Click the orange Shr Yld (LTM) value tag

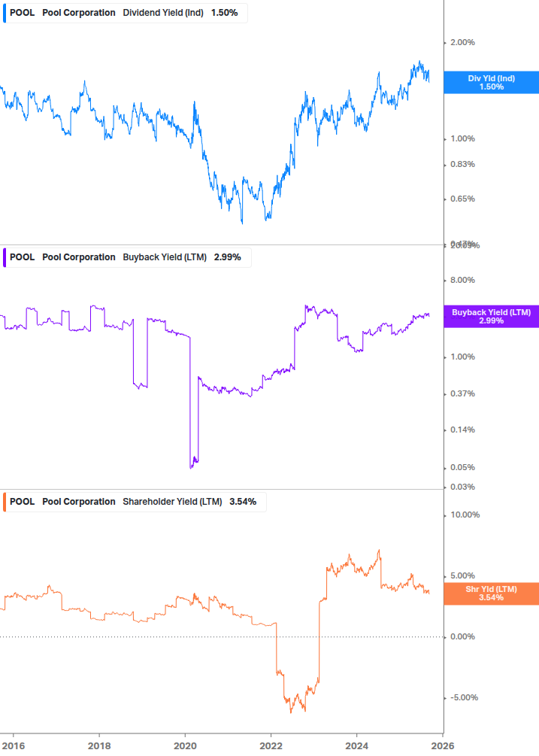(x=491, y=594)
